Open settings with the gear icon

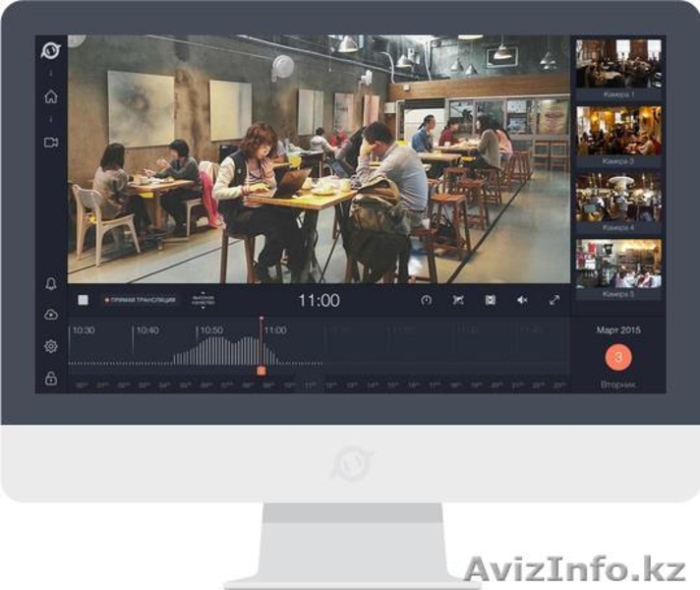coord(51,346)
